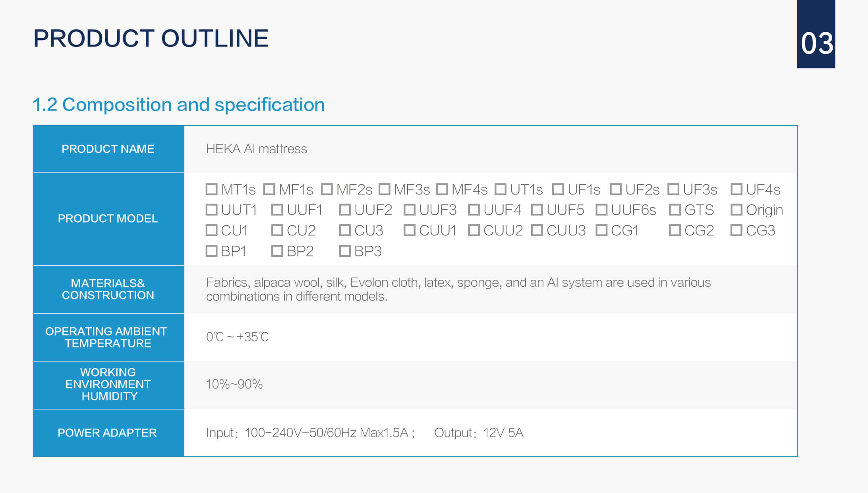Tick the MF3s product model box

tap(384, 189)
